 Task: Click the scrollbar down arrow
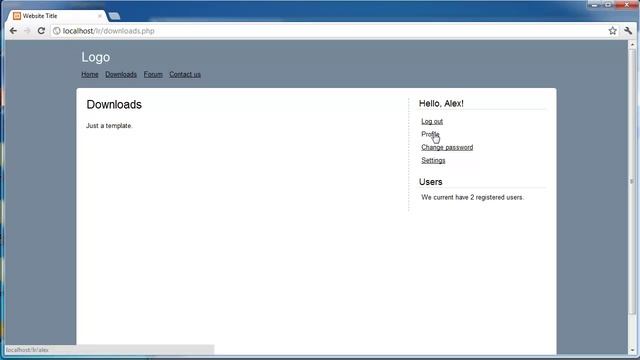point(633,350)
